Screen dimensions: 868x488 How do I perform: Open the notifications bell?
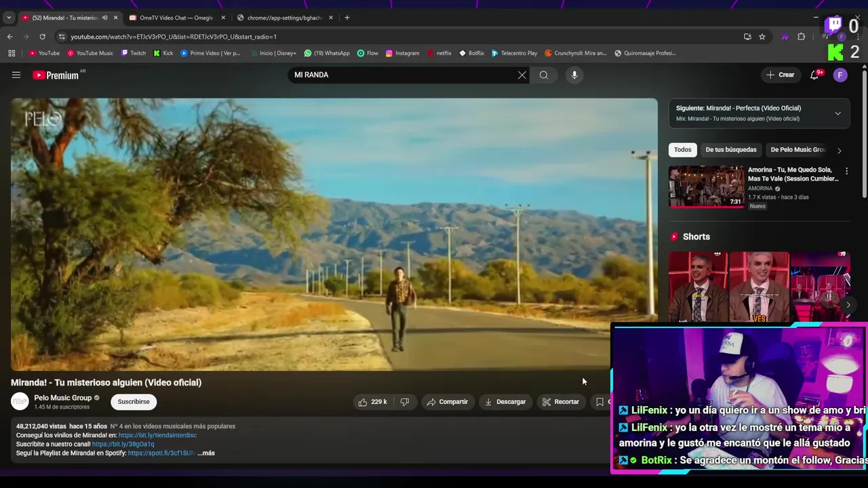coord(815,75)
